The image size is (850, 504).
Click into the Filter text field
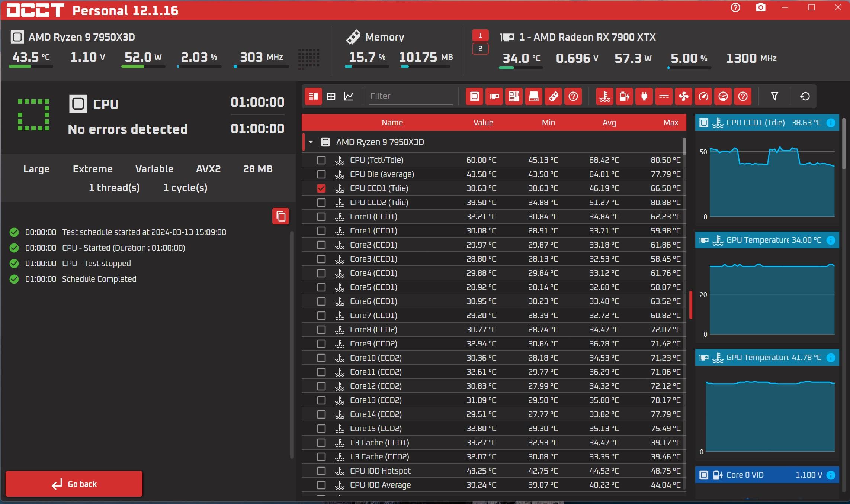[410, 96]
